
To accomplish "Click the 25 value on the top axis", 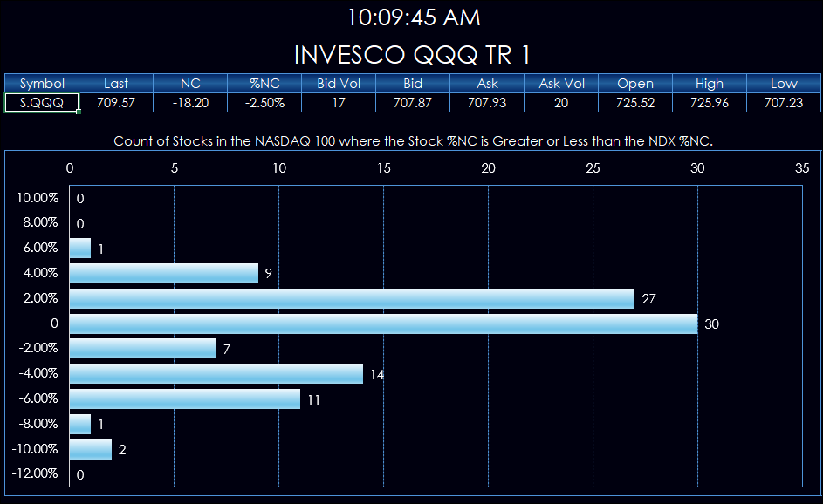I will (593, 167).
